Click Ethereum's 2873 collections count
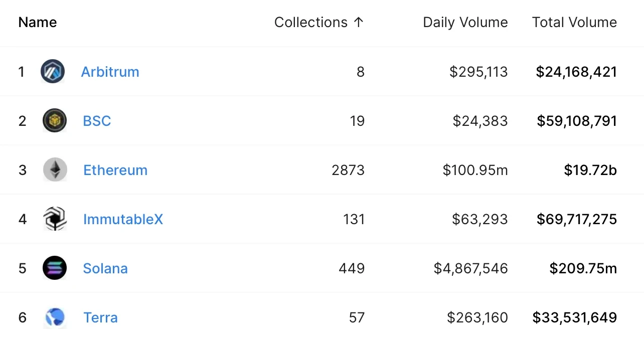Screen dimensions: 644x340 coord(348,170)
